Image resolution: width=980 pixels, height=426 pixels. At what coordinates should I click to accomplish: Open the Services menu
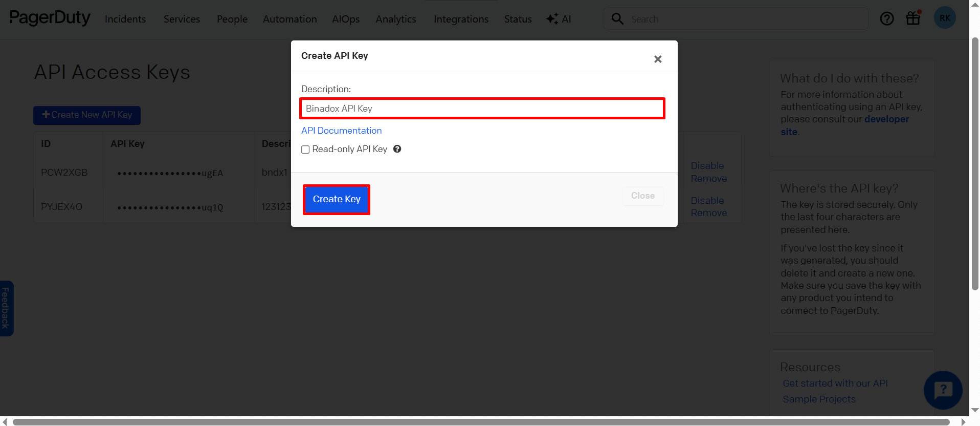tap(182, 19)
